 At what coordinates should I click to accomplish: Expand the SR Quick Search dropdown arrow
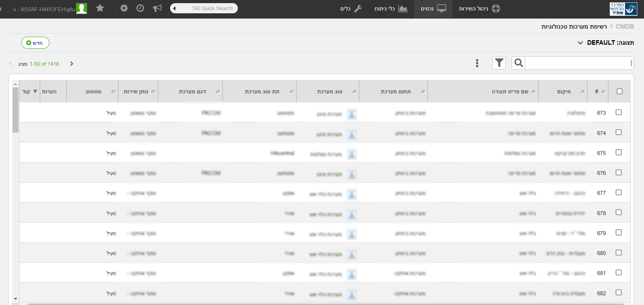coord(174,8)
